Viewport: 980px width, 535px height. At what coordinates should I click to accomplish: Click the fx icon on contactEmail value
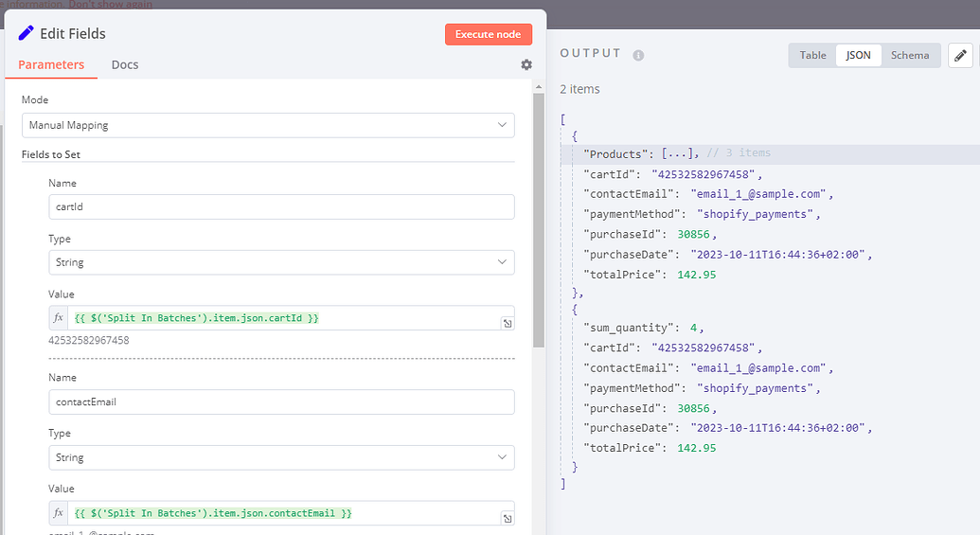(x=59, y=513)
